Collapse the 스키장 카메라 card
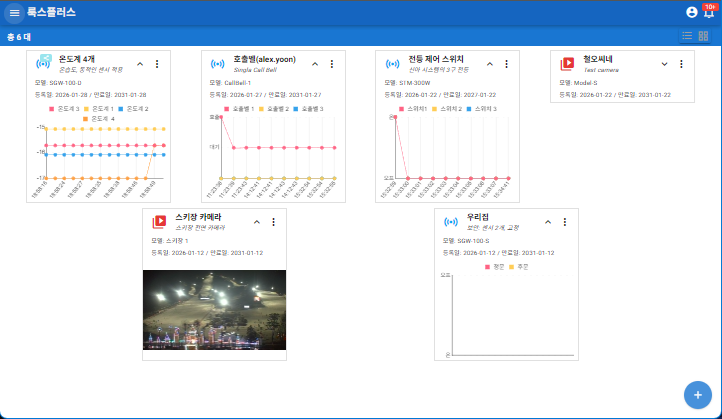This screenshot has width=722, height=419. pyautogui.click(x=256, y=222)
